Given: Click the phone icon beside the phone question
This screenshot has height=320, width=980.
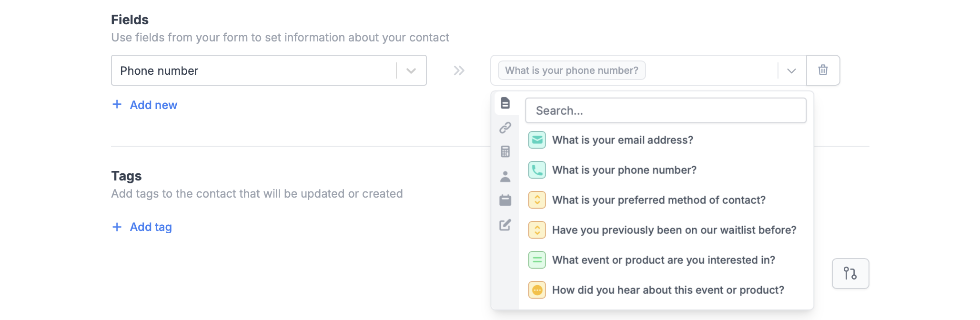Looking at the screenshot, I should coord(536,170).
